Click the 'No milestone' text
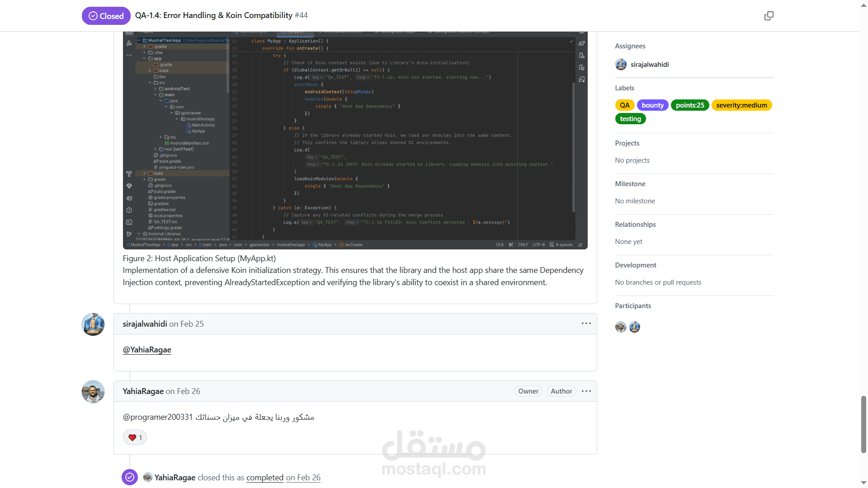The width and height of the screenshot is (868, 488). point(635,201)
